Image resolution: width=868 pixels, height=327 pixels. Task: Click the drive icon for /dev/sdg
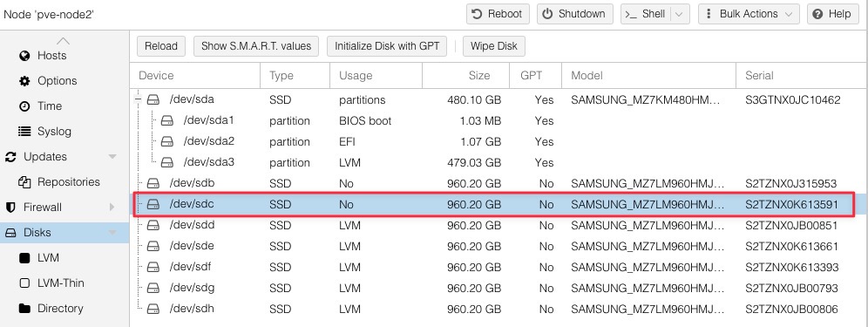[153, 289]
